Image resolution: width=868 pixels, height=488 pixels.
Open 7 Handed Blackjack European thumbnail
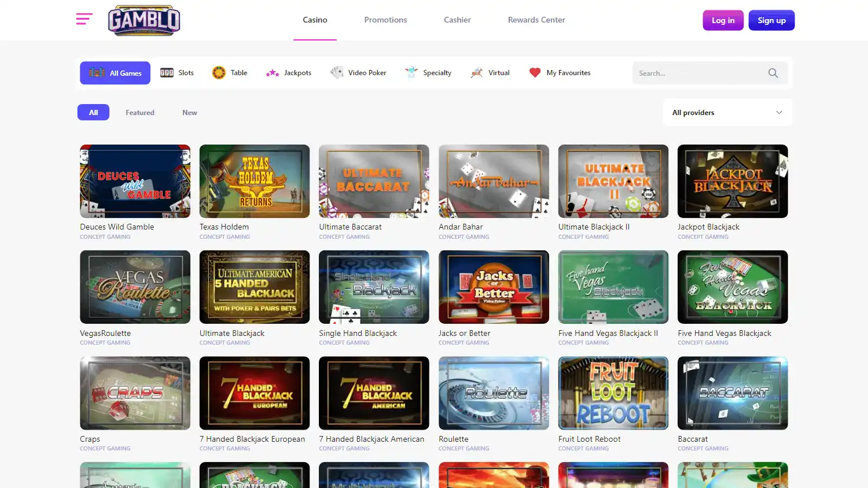[x=255, y=393]
